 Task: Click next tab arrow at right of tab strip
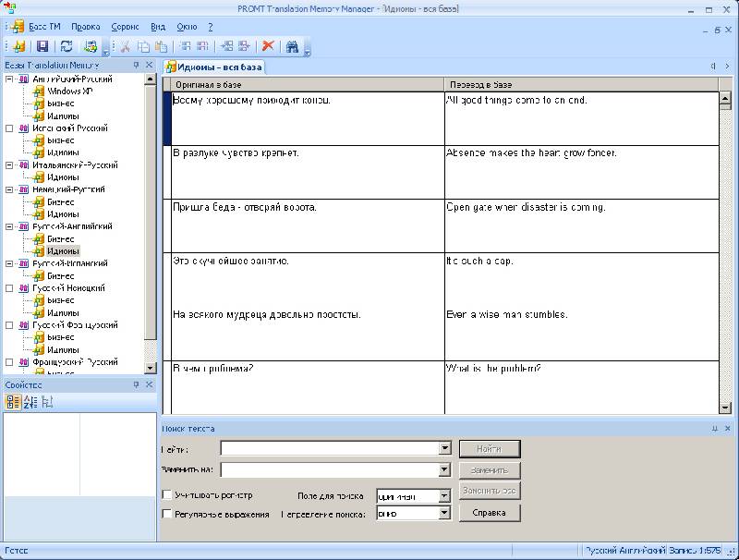point(727,67)
